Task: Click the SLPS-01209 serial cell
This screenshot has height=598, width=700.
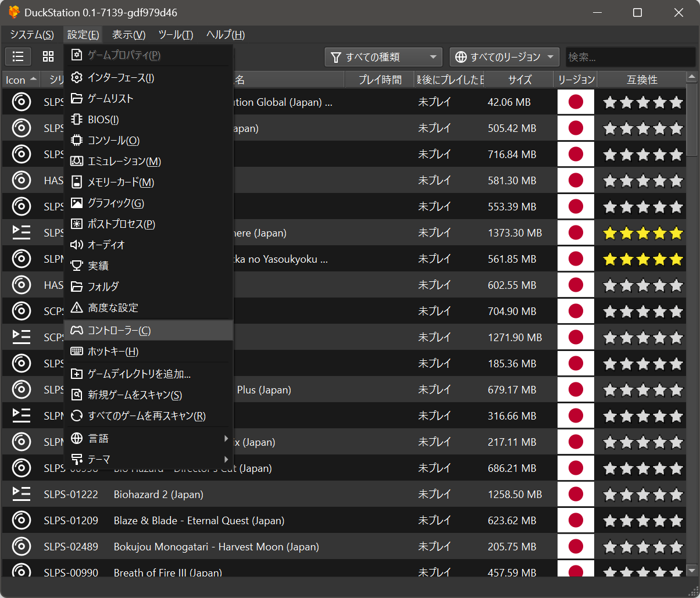Action: click(71, 521)
